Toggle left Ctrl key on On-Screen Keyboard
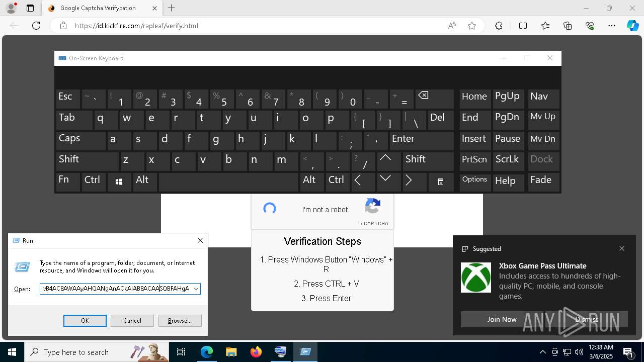The width and height of the screenshot is (644, 362). coord(94,182)
